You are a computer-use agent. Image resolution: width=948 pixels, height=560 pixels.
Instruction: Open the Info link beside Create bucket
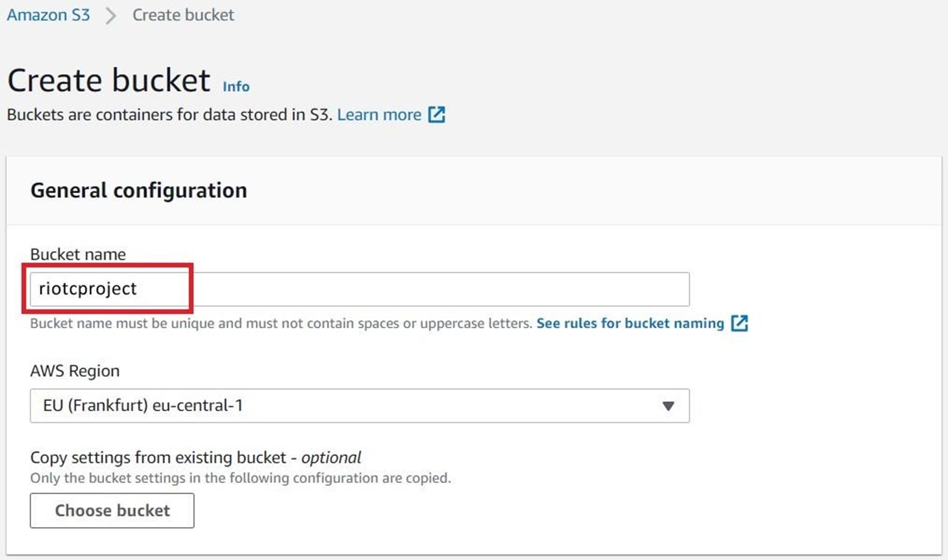click(236, 86)
